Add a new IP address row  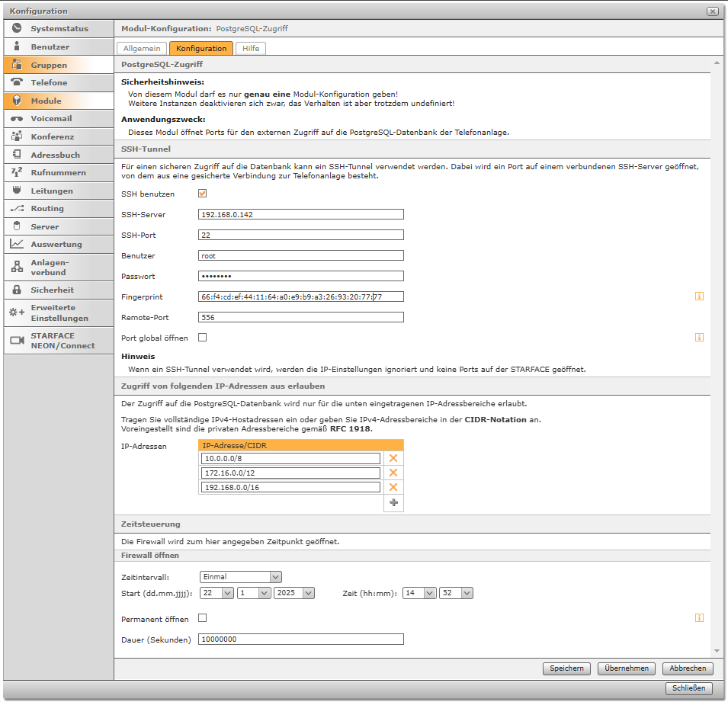coord(393,502)
